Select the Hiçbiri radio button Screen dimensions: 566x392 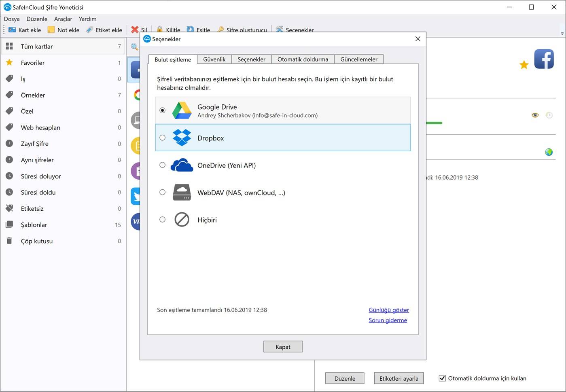coord(162,220)
